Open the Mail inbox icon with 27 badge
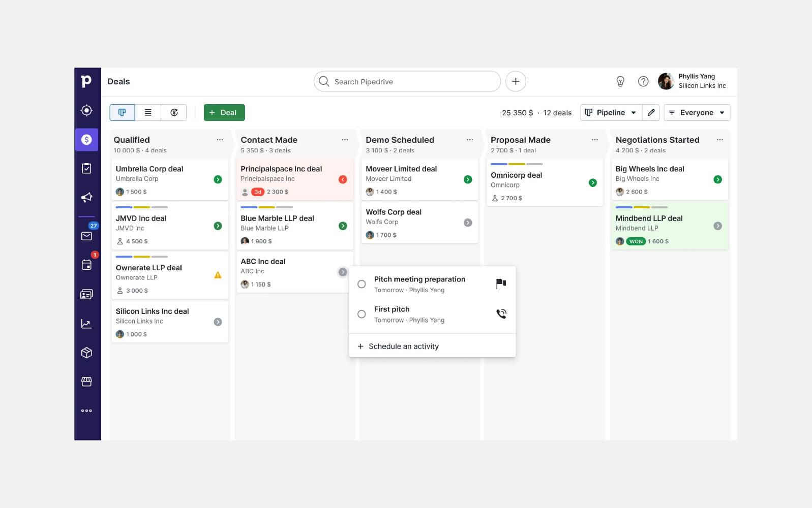The height and width of the screenshot is (508, 812). pyautogui.click(x=86, y=236)
